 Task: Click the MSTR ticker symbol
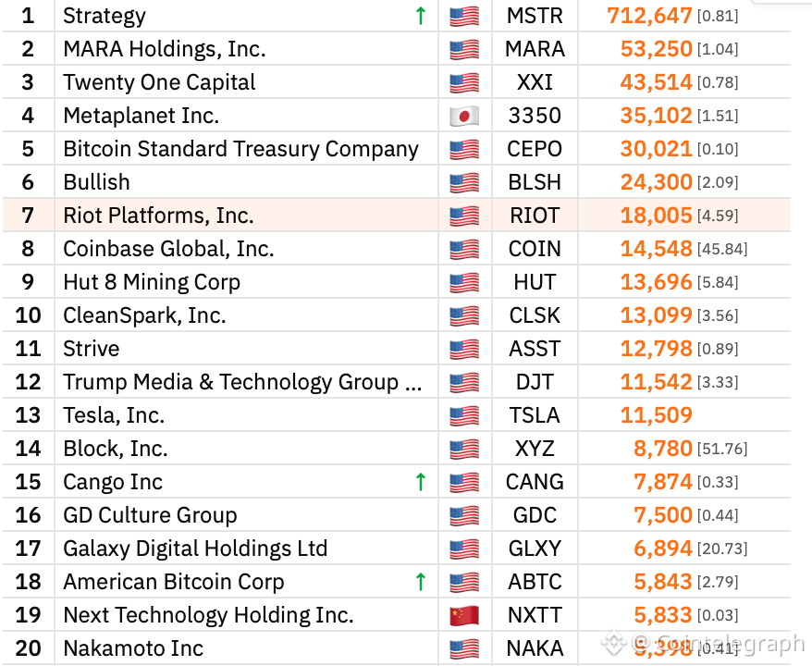pyautogui.click(x=535, y=16)
